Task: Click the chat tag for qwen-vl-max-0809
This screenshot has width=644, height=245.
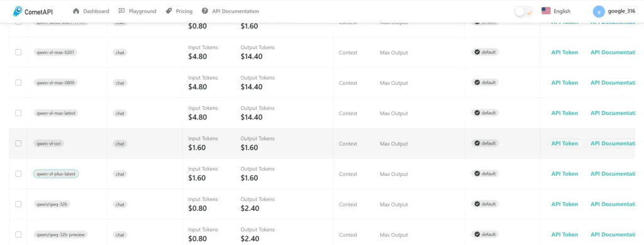Action: coord(120,83)
